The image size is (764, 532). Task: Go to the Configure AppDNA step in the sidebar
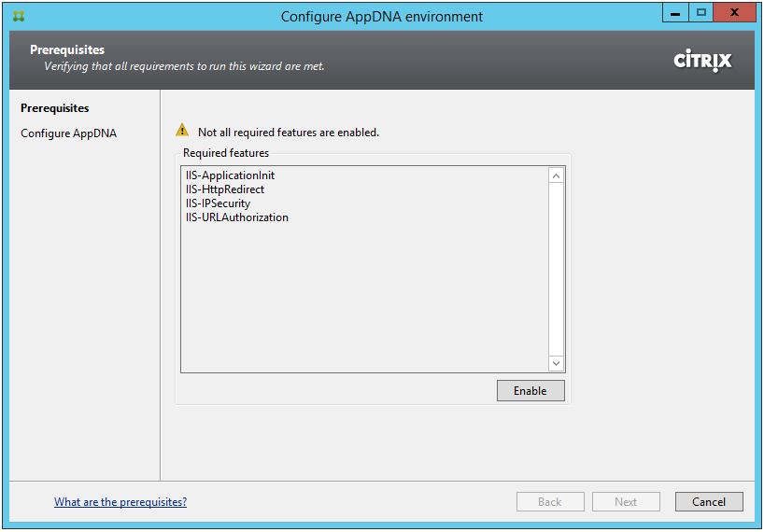pos(68,133)
